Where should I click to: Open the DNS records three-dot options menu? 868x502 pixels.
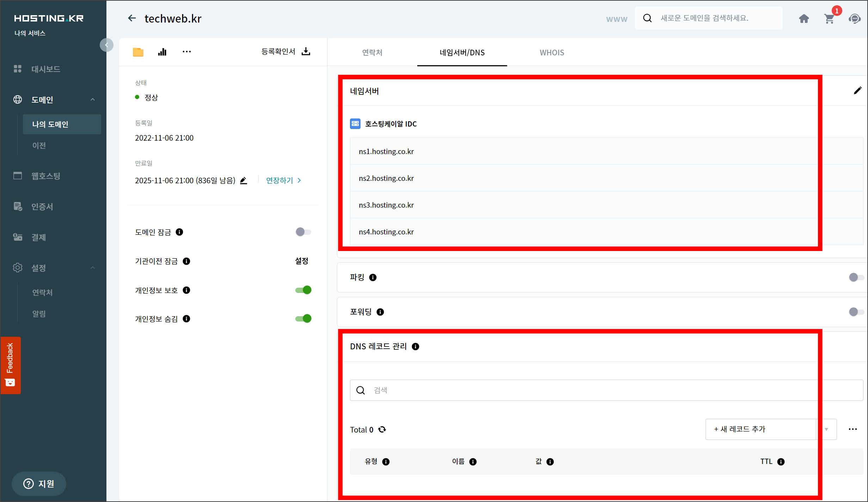853,429
